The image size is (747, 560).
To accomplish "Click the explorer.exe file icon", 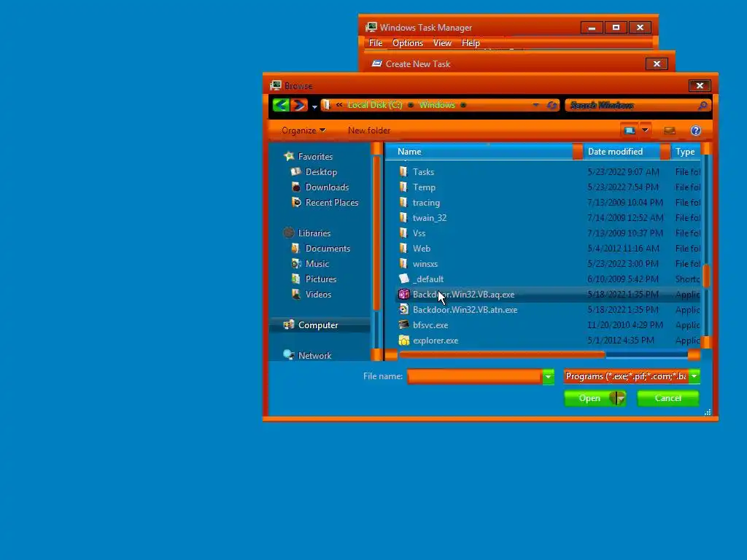I will click(403, 340).
